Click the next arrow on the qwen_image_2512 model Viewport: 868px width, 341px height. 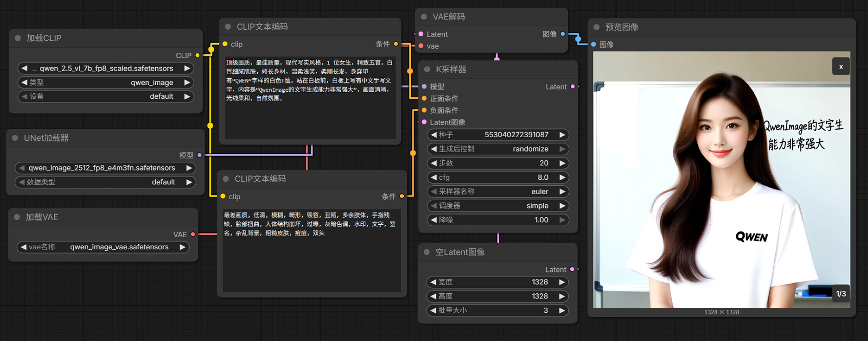point(189,168)
